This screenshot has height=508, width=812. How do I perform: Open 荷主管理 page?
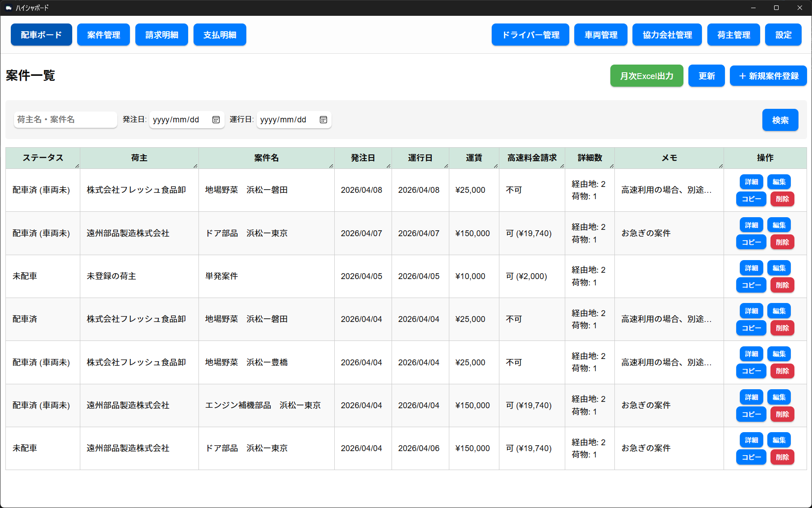(734, 35)
